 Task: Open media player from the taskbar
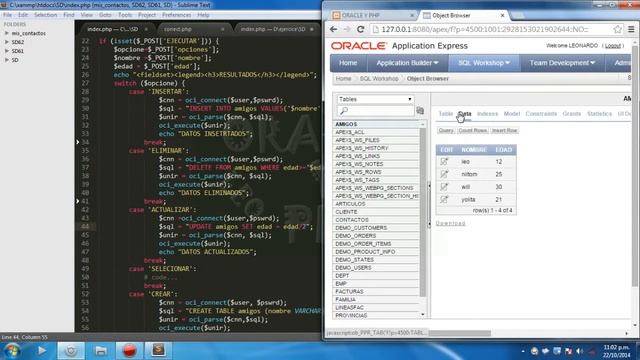tap(42, 351)
